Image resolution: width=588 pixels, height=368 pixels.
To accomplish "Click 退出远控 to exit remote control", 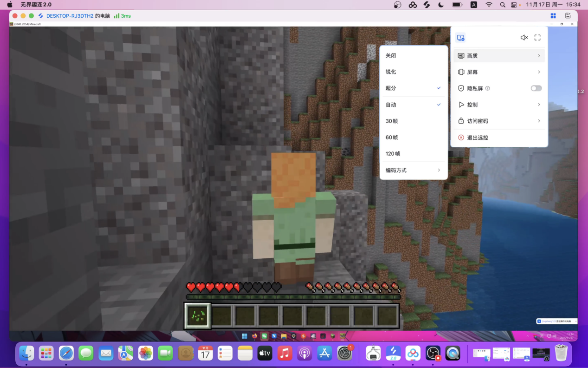I will (x=478, y=138).
